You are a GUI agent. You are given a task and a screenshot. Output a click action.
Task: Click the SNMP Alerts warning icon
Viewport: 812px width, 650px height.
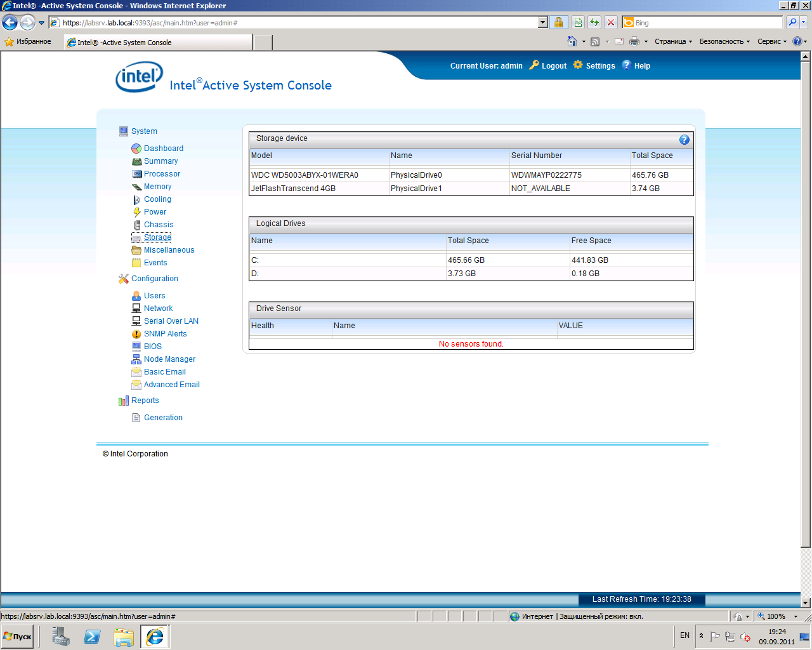tap(136, 334)
